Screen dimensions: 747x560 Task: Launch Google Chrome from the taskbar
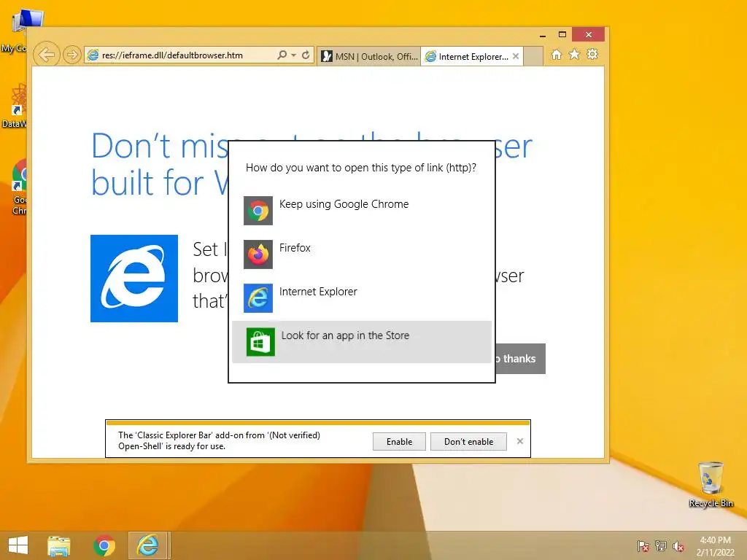[x=104, y=545]
